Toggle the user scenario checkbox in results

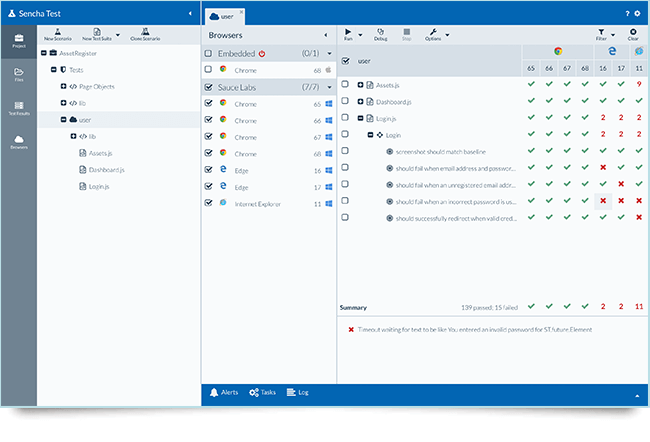[x=345, y=61]
